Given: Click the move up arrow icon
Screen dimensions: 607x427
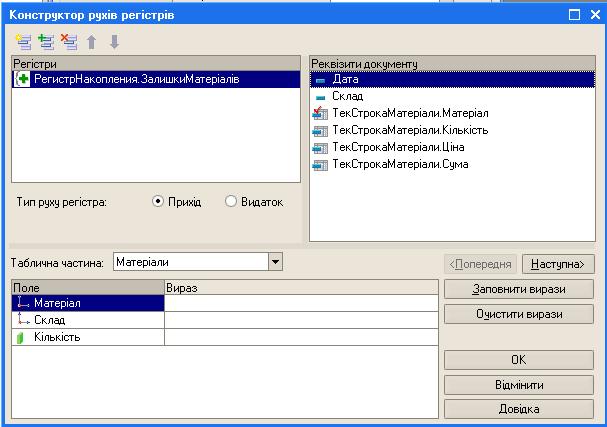Looking at the screenshot, I should coord(92,42).
